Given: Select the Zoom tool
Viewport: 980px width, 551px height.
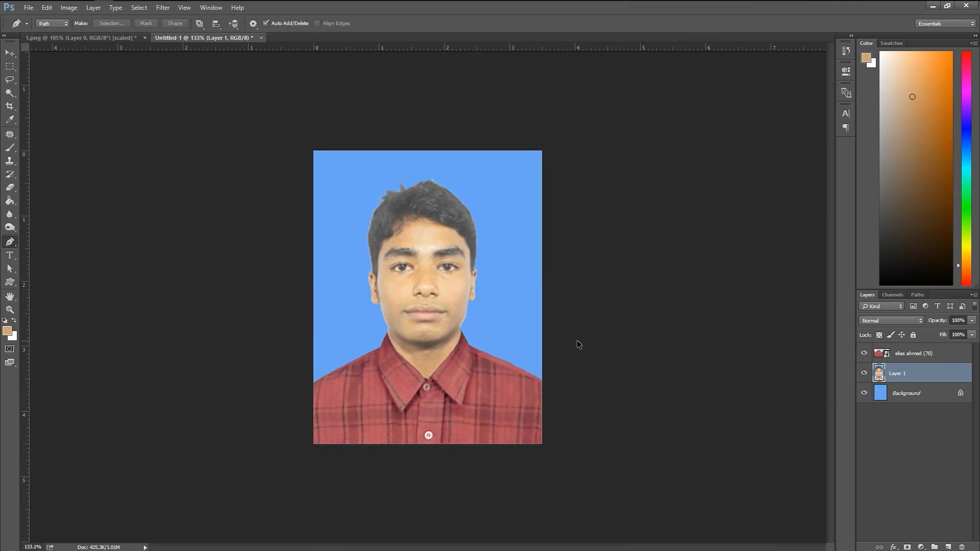Looking at the screenshot, I should pyautogui.click(x=10, y=310).
